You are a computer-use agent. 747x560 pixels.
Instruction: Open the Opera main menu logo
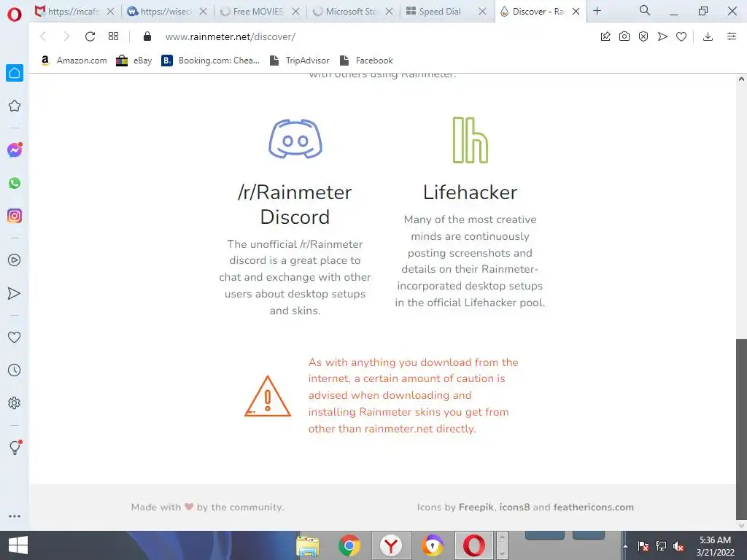pyautogui.click(x=15, y=15)
